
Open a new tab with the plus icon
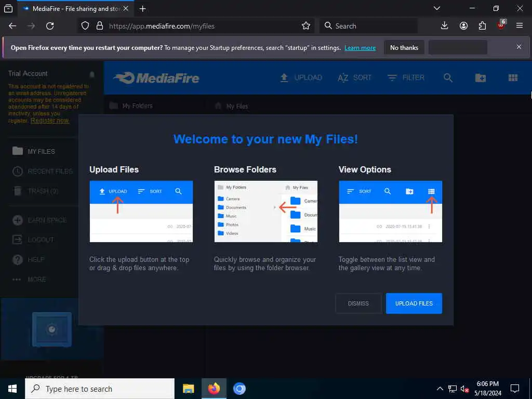[x=143, y=9]
